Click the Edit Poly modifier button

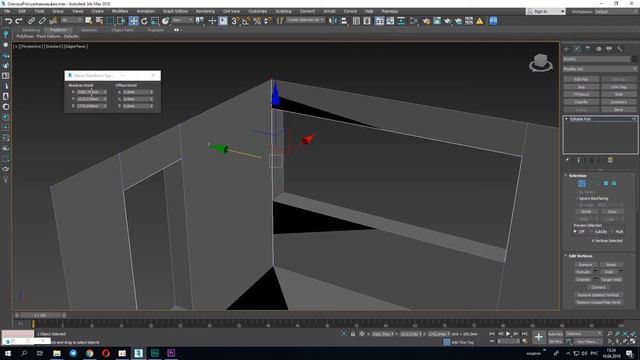(581, 79)
